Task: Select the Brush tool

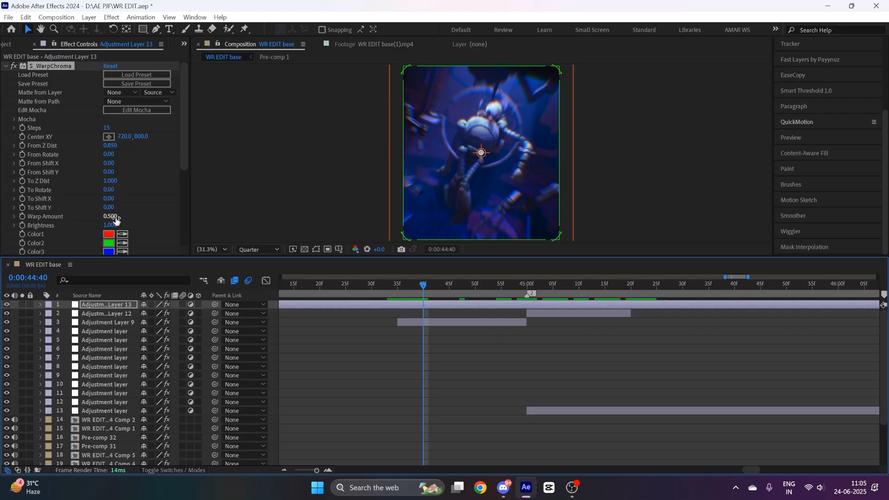Action: tap(185, 29)
